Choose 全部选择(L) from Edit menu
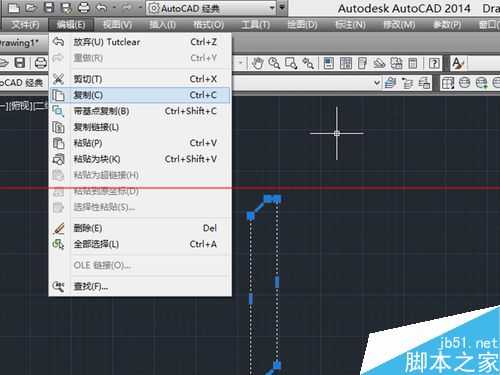The height and width of the screenshot is (375, 500). point(140,244)
